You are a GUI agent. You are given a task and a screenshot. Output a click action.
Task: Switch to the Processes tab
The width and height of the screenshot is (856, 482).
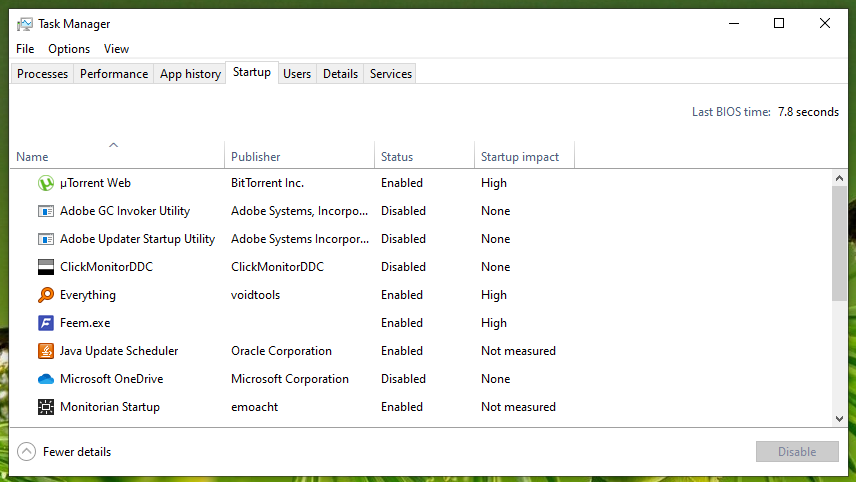43,74
